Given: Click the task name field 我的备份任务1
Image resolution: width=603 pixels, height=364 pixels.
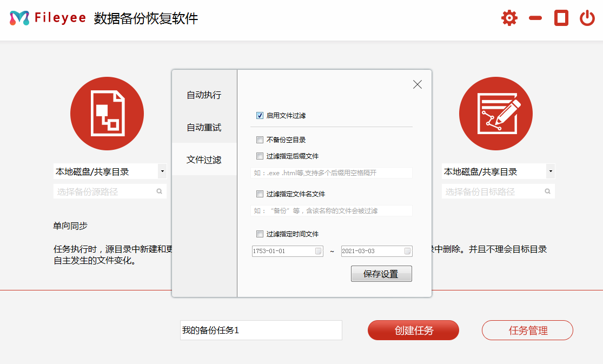Looking at the screenshot, I should pos(261,330).
